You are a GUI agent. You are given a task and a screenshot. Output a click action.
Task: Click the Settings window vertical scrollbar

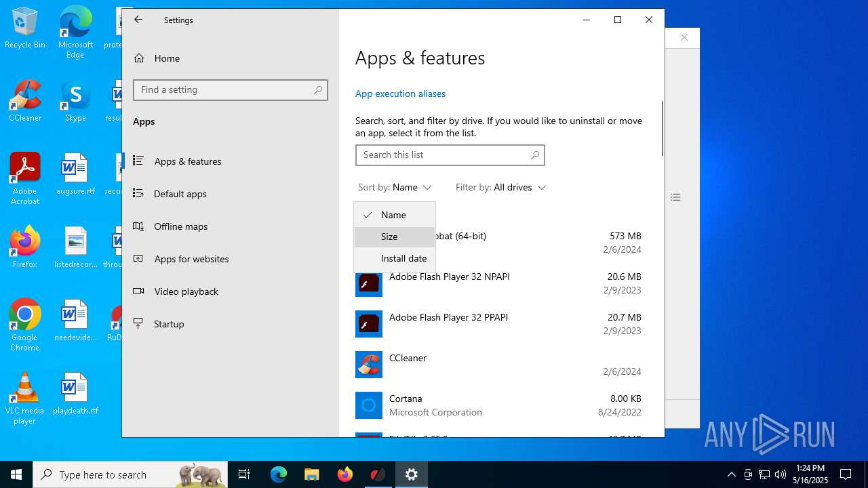662,129
